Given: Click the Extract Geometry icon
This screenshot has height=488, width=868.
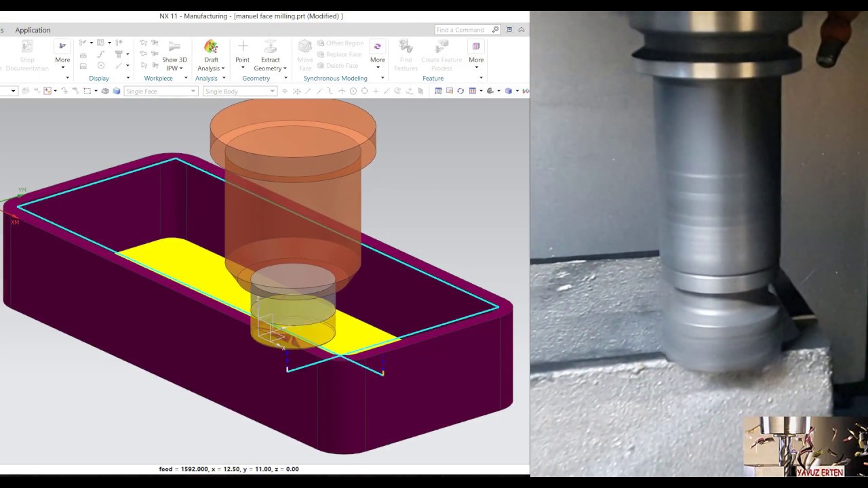Looking at the screenshot, I should click(x=270, y=46).
